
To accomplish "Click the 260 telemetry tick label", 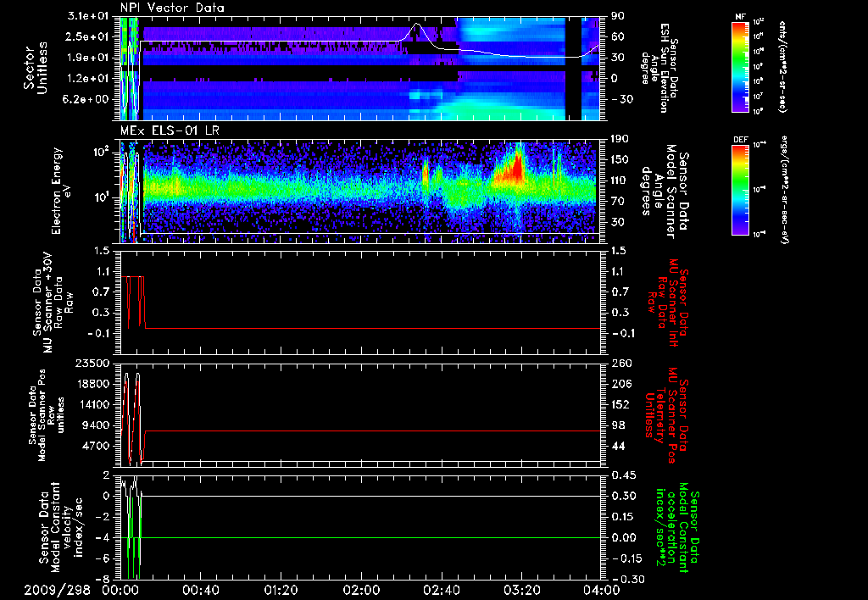I will (620, 364).
